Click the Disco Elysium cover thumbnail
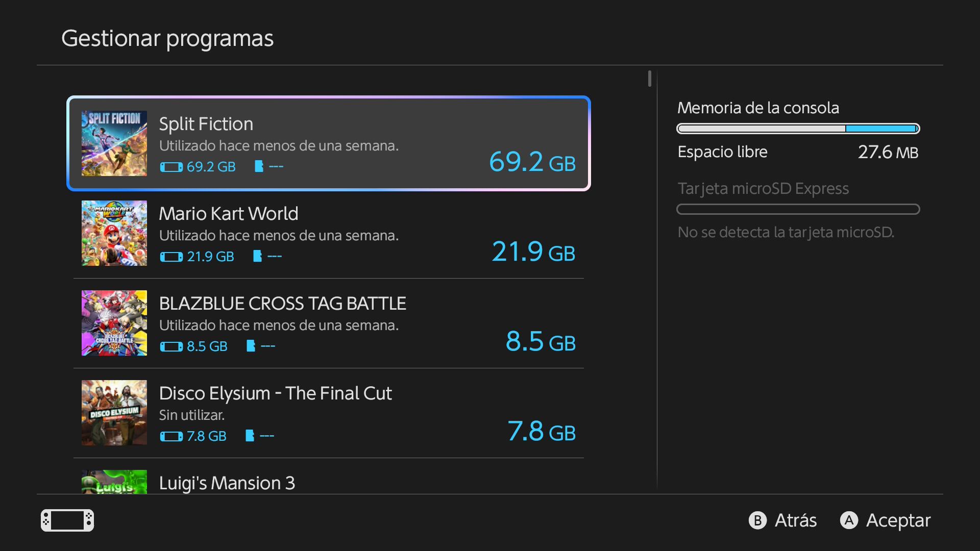The image size is (980, 551). coord(114,413)
